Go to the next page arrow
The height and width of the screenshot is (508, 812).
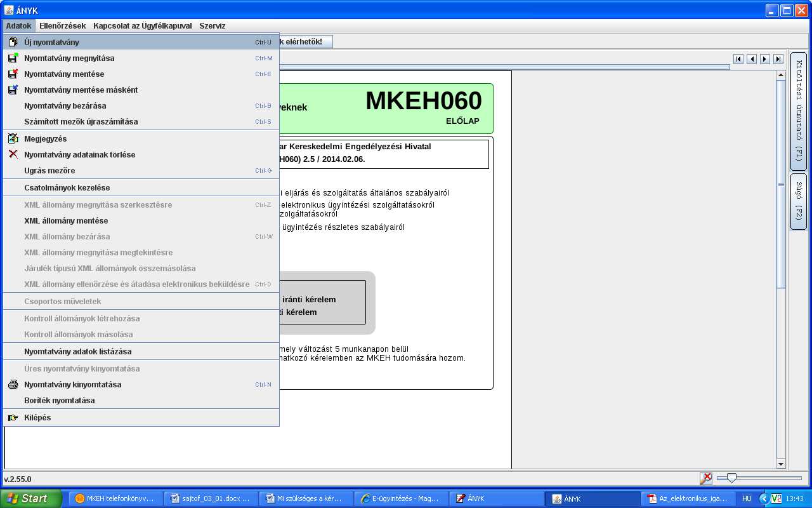[765, 59]
